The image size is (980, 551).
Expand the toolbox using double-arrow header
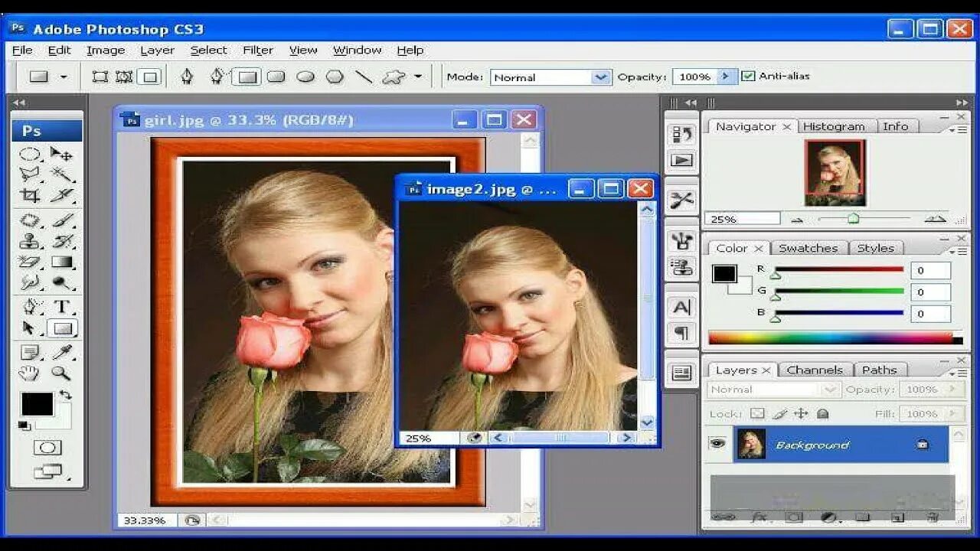(x=19, y=103)
